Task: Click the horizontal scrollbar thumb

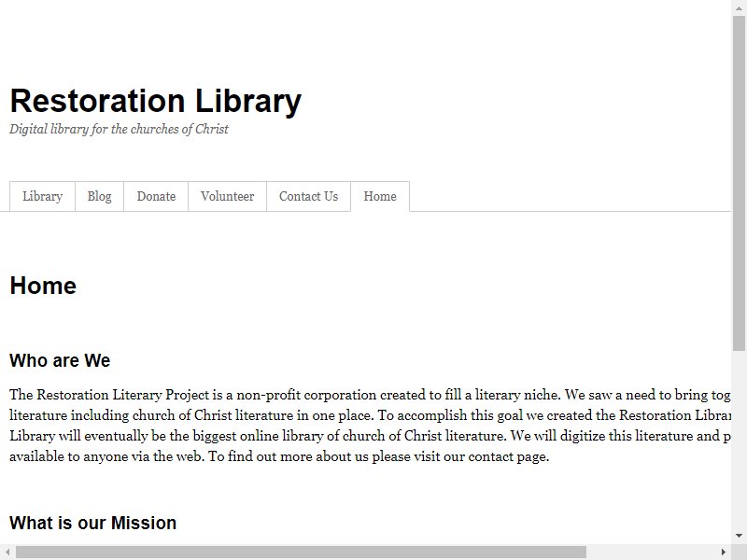Action: click(301, 553)
